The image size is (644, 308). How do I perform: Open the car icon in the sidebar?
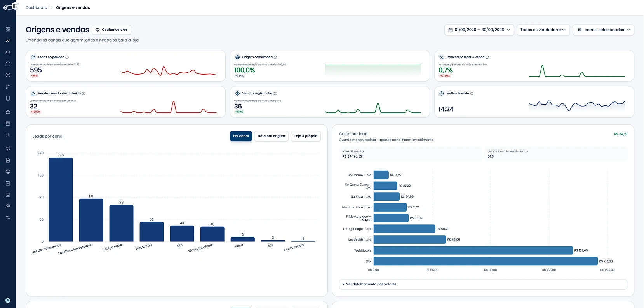coord(8,112)
